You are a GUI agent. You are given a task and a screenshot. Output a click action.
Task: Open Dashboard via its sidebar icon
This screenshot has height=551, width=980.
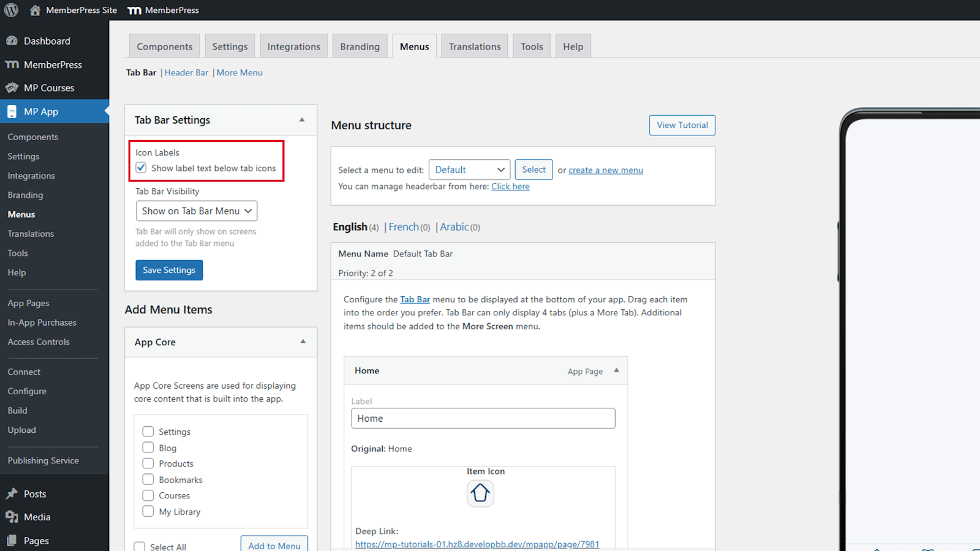[x=12, y=41]
